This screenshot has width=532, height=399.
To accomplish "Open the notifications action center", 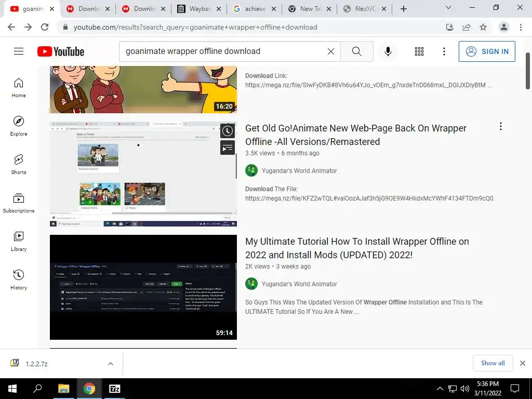I will click(515, 389).
